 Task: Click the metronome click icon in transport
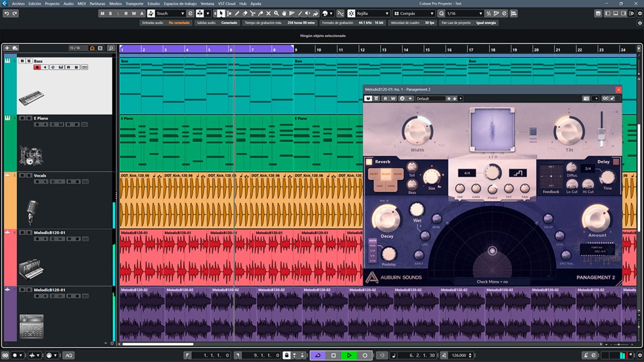tap(586, 355)
